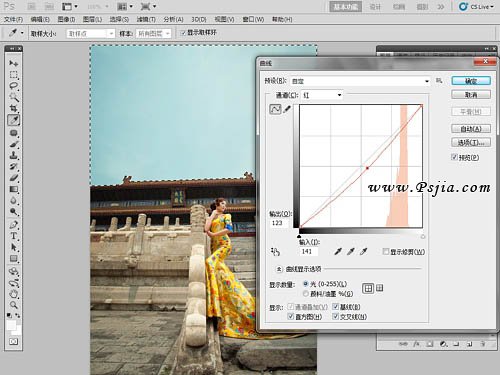Launch Bridge from application bar
The height and width of the screenshot is (375, 500).
click(31, 6)
